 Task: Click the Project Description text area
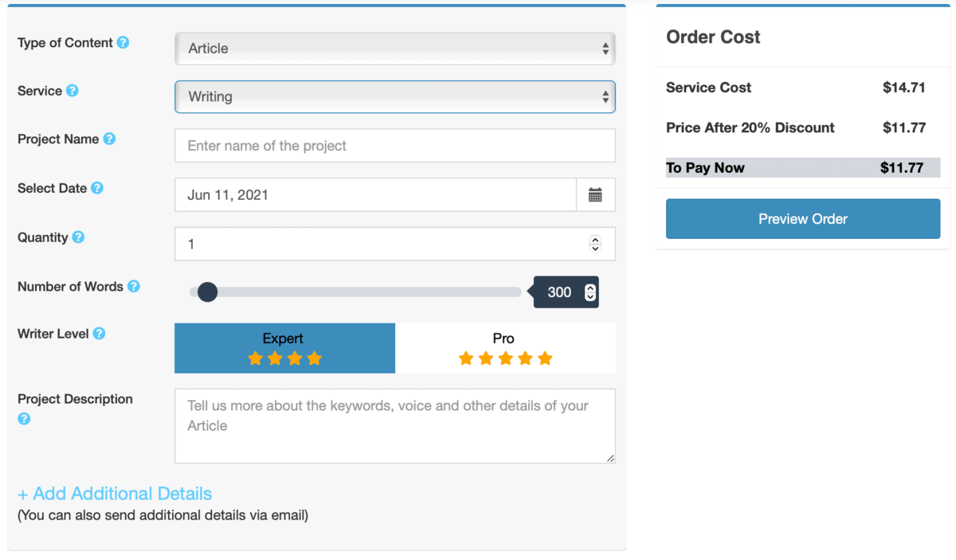394,425
